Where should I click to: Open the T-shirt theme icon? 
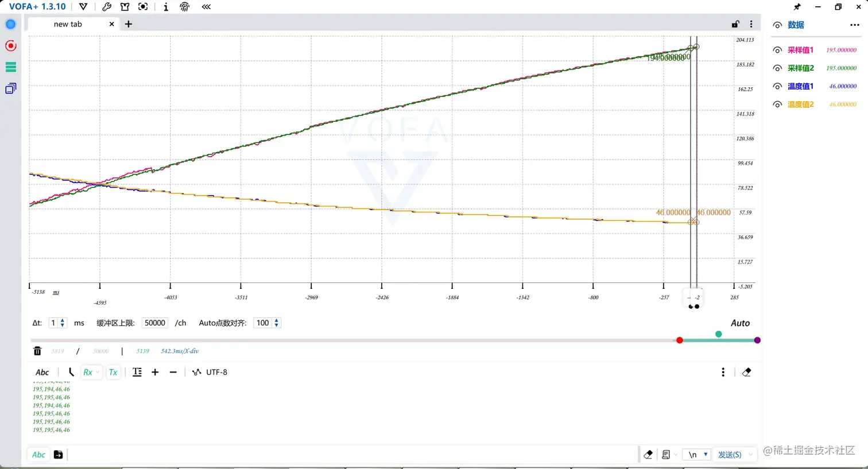click(125, 7)
